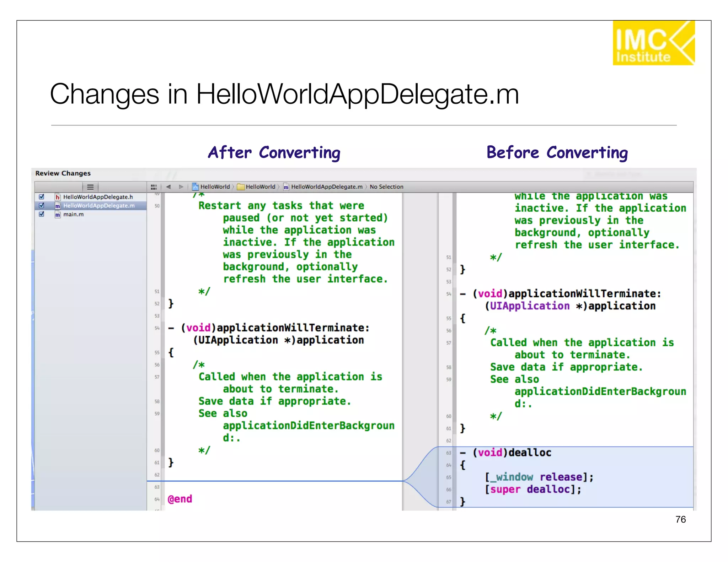
Task: Open the HelloWorldAppDelegate.m breadcrumb
Action: 327,187
